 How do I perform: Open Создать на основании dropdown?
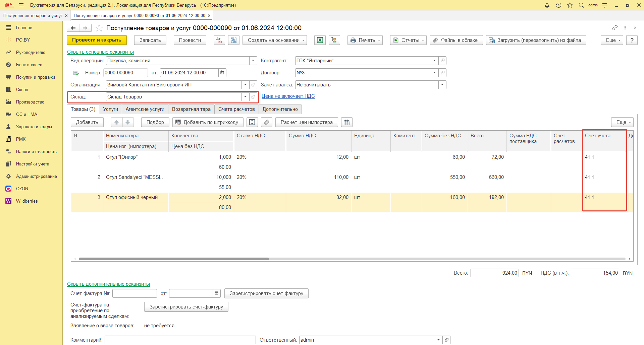(x=275, y=40)
